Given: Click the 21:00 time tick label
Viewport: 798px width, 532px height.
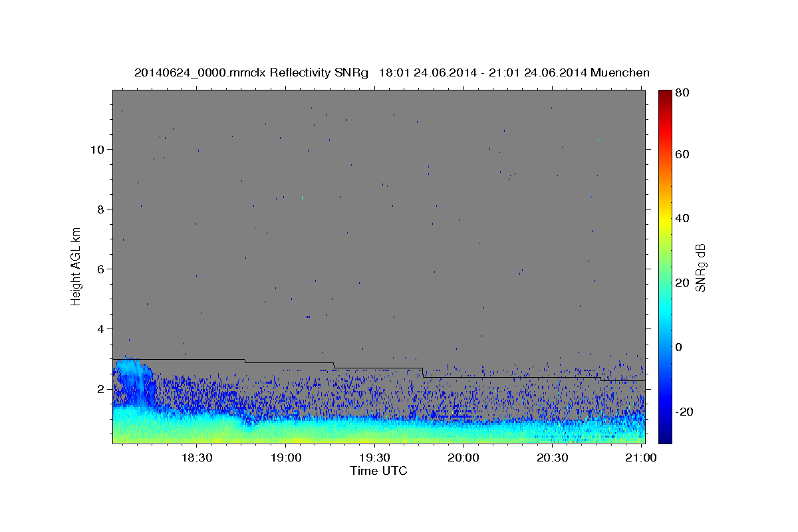Looking at the screenshot, I should coord(641,458).
